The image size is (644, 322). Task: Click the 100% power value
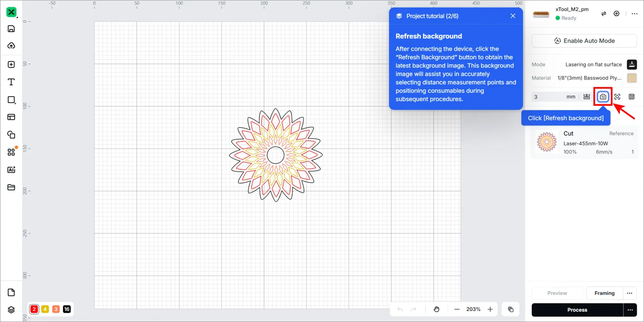click(570, 152)
